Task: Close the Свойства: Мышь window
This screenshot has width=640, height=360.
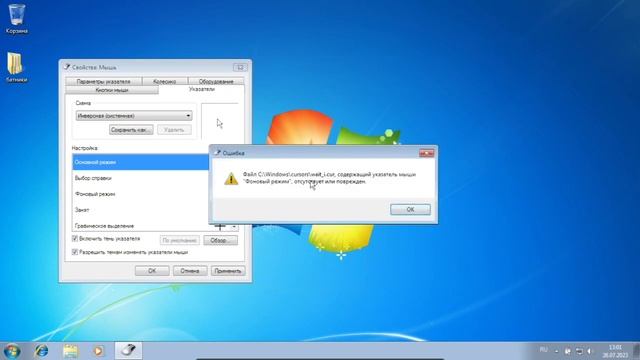Action: tap(240, 67)
